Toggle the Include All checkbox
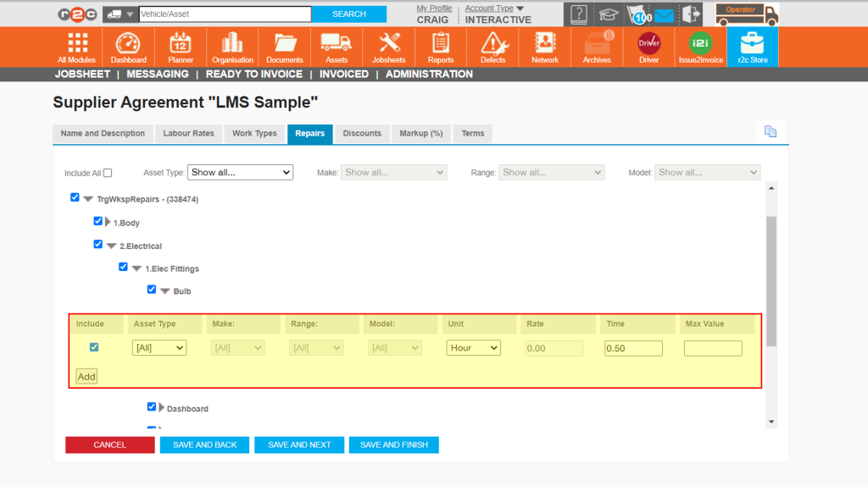Image resolution: width=868 pixels, height=487 pixels. coord(108,173)
